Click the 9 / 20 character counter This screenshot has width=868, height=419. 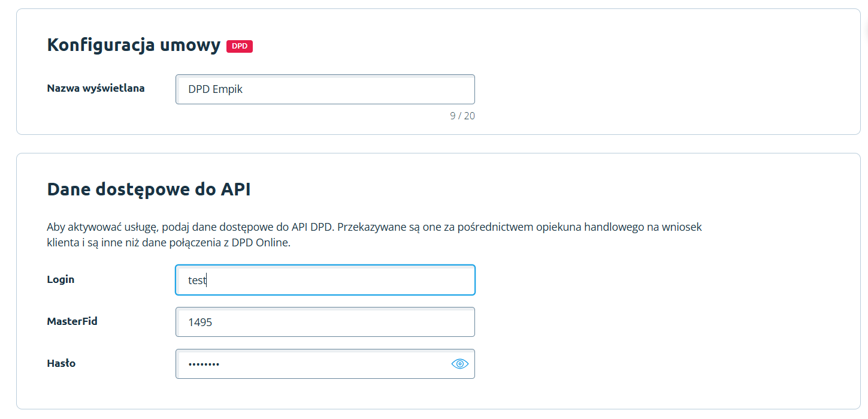462,116
